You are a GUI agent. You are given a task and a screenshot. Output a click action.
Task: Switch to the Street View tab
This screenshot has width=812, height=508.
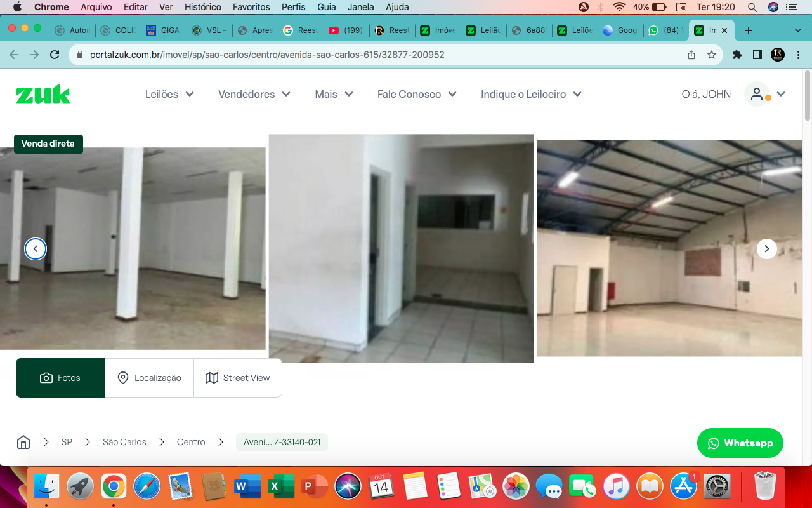238,377
